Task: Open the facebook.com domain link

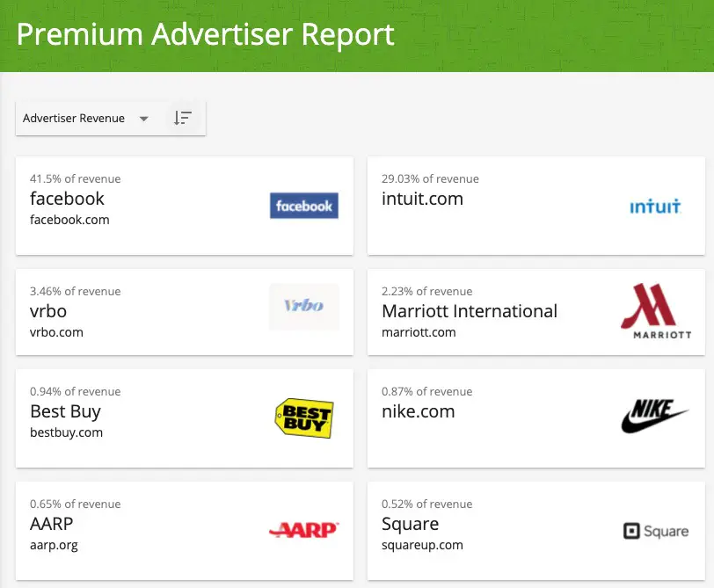Action: (x=69, y=220)
